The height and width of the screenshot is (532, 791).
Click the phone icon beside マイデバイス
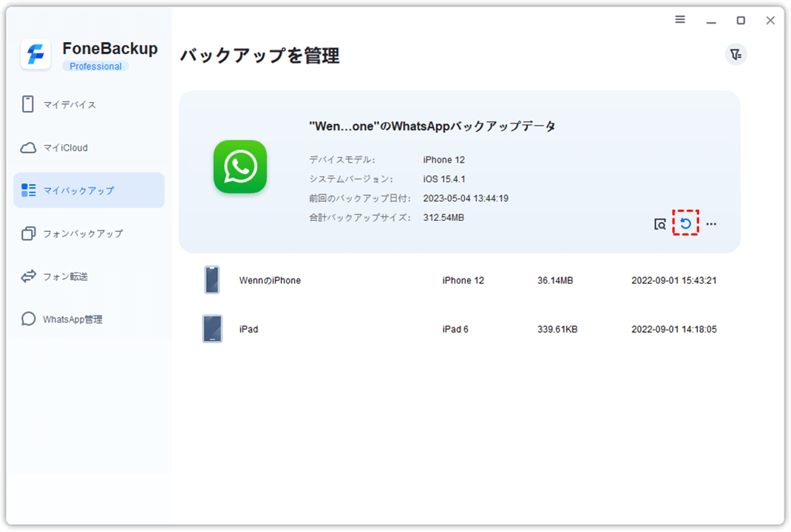tap(28, 104)
